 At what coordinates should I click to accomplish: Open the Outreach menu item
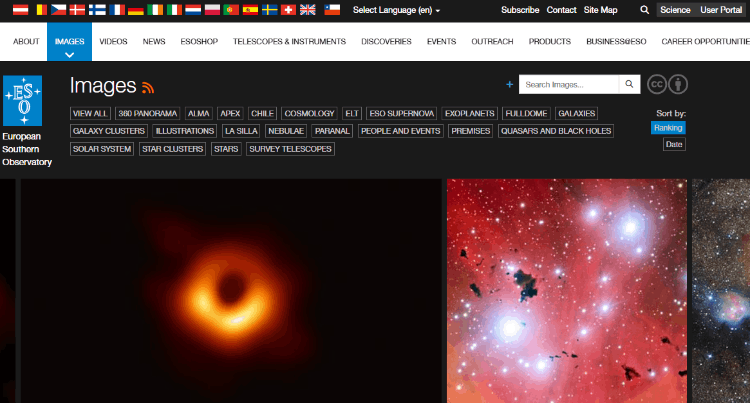492,42
